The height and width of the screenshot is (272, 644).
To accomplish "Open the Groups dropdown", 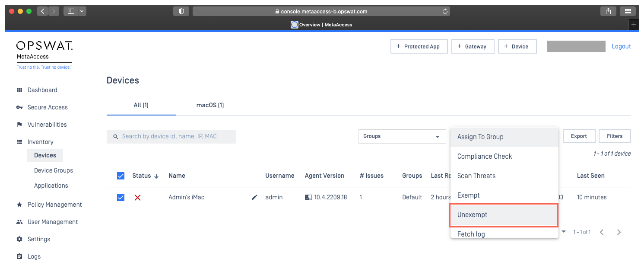I will tap(402, 136).
